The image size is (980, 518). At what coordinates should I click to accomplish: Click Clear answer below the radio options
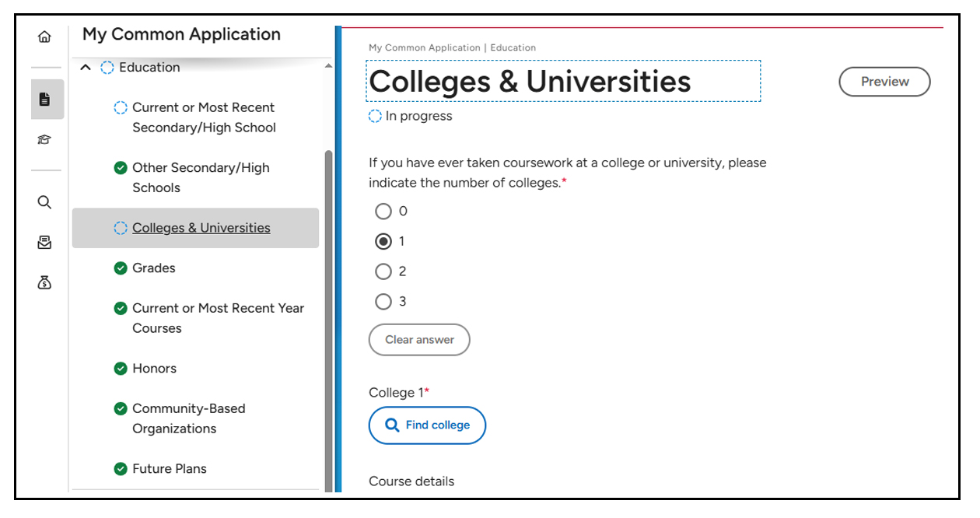pyautogui.click(x=419, y=340)
